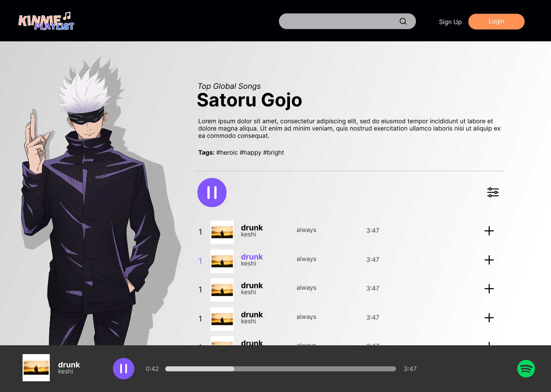Click the first row's 'drunk' title
The width and height of the screenshot is (551, 392).
click(252, 228)
